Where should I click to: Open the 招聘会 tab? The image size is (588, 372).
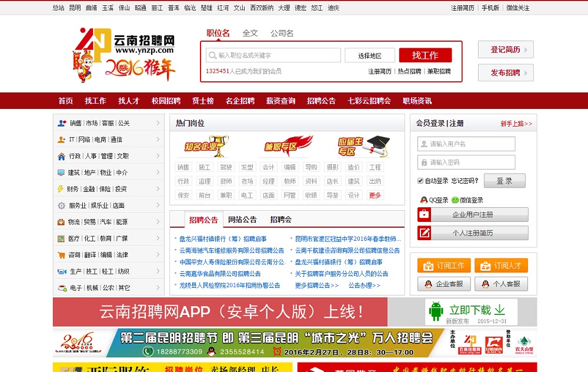[x=281, y=220]
